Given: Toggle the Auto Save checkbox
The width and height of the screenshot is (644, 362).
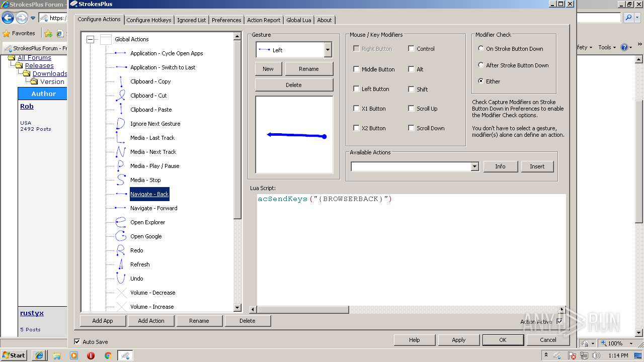Looking at the screenshot, I should point(77,341).
